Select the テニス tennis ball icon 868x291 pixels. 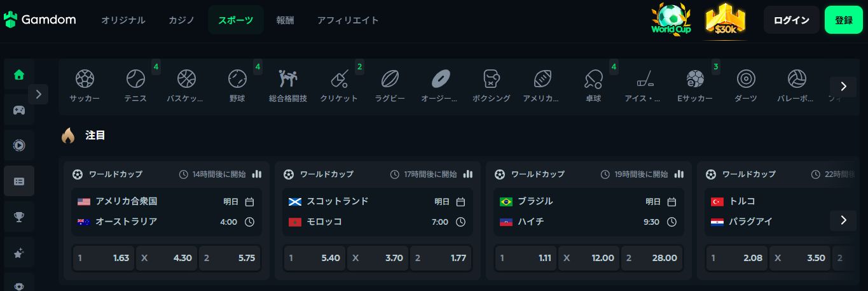click(x=135, y=79)
